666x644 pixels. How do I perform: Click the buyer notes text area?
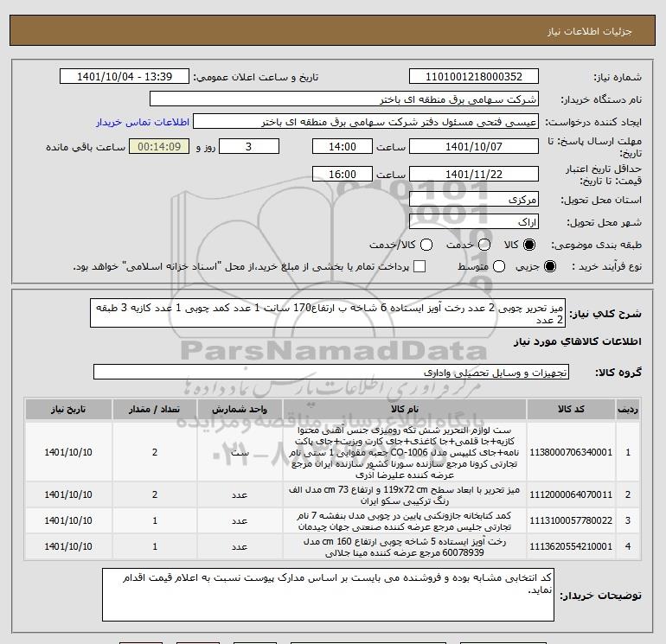(x=328, y=595)
